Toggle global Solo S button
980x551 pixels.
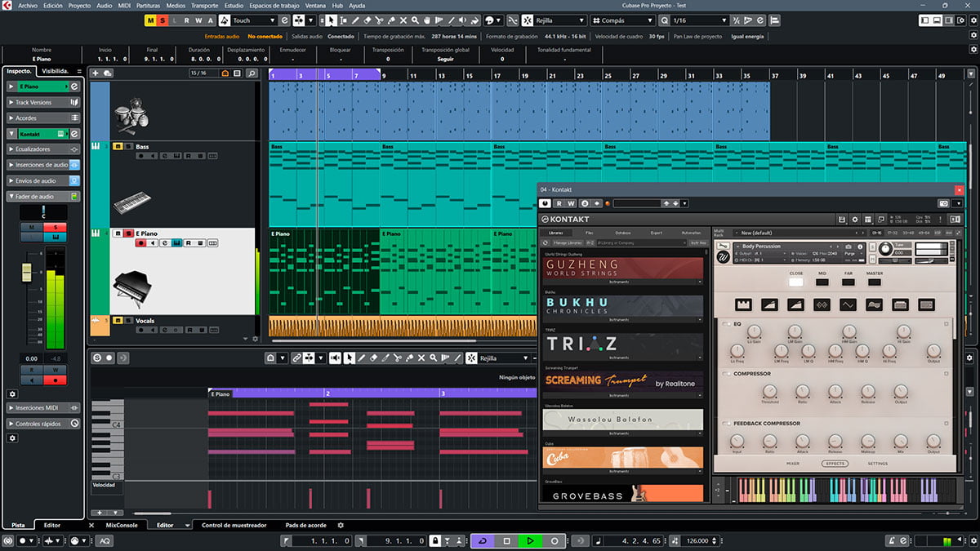pos(163,20)
